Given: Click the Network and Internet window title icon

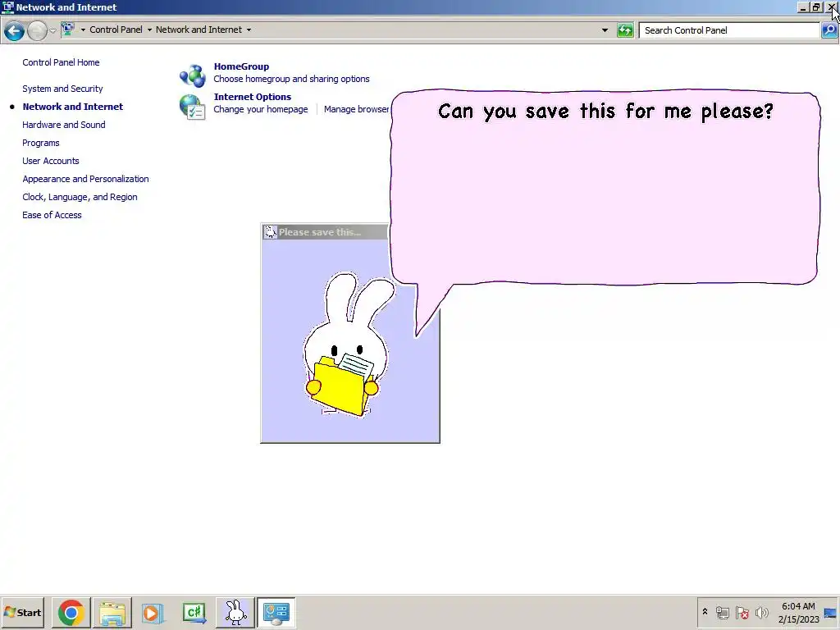Looking at the screenshot, I should coord(7,7).
